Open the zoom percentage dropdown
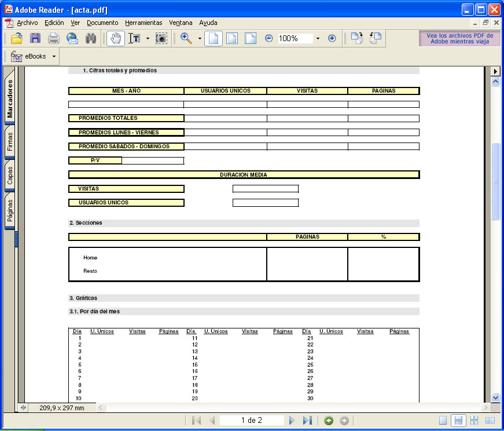 [x=318, y=39]
